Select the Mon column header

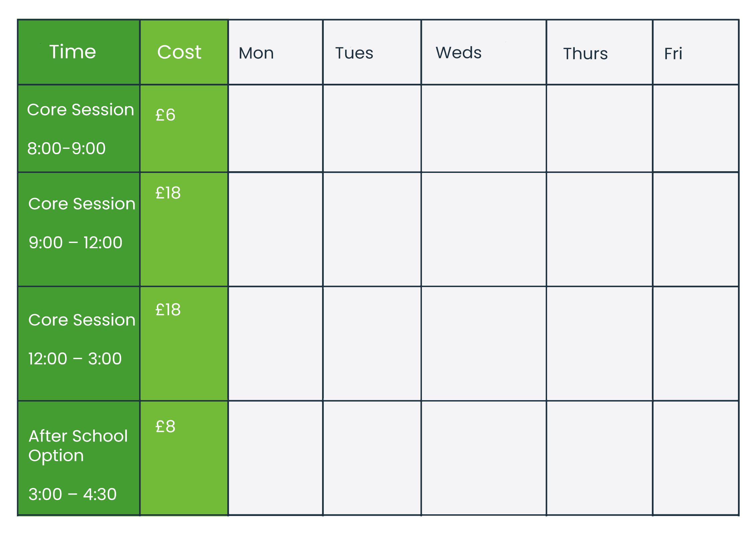256,53
